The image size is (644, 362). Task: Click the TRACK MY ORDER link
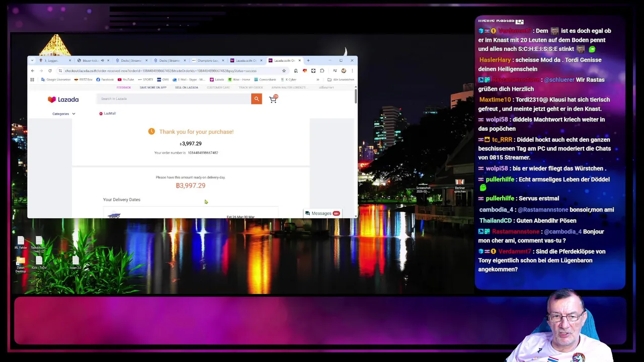(x=251, y=87)
